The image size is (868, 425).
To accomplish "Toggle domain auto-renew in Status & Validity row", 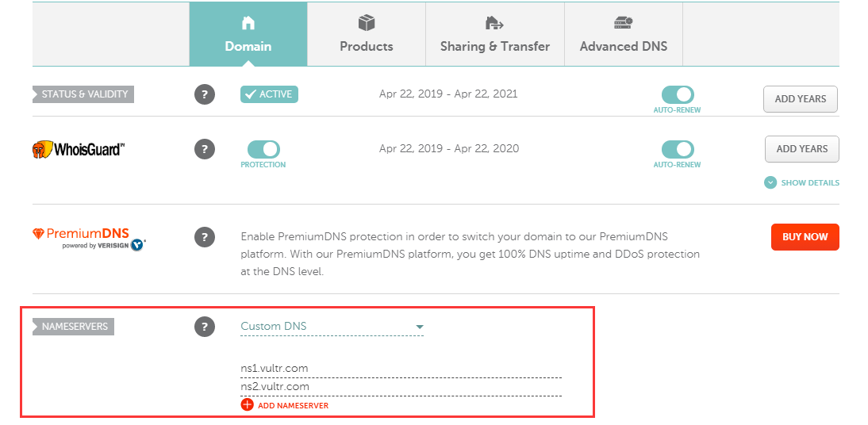I will point(678,94).
